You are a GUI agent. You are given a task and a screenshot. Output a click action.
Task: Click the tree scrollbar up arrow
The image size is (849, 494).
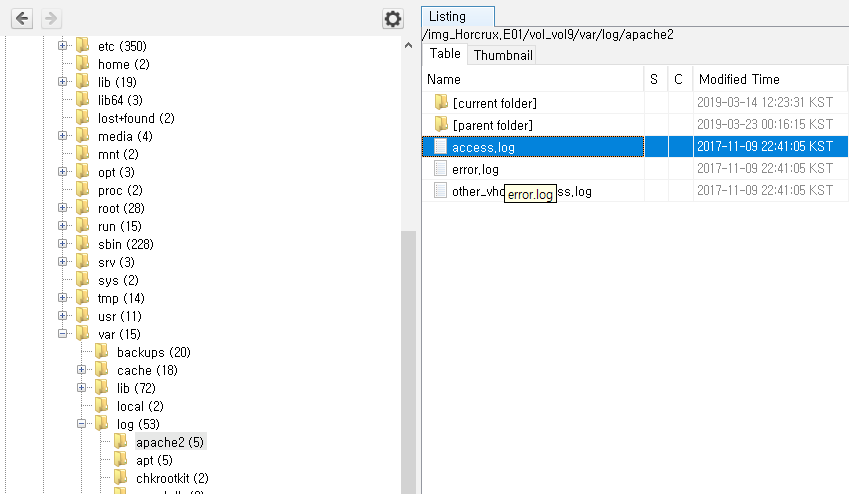tap(408, 46)
